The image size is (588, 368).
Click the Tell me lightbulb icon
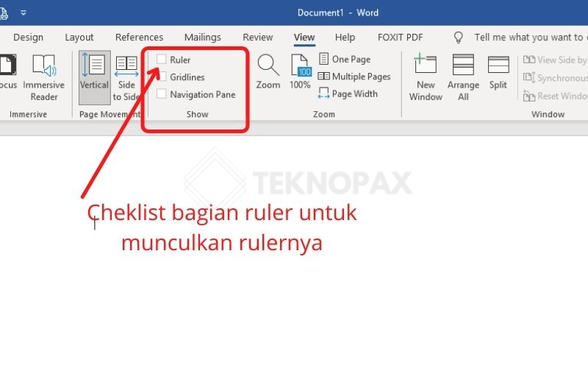click(x=458, y=38)
